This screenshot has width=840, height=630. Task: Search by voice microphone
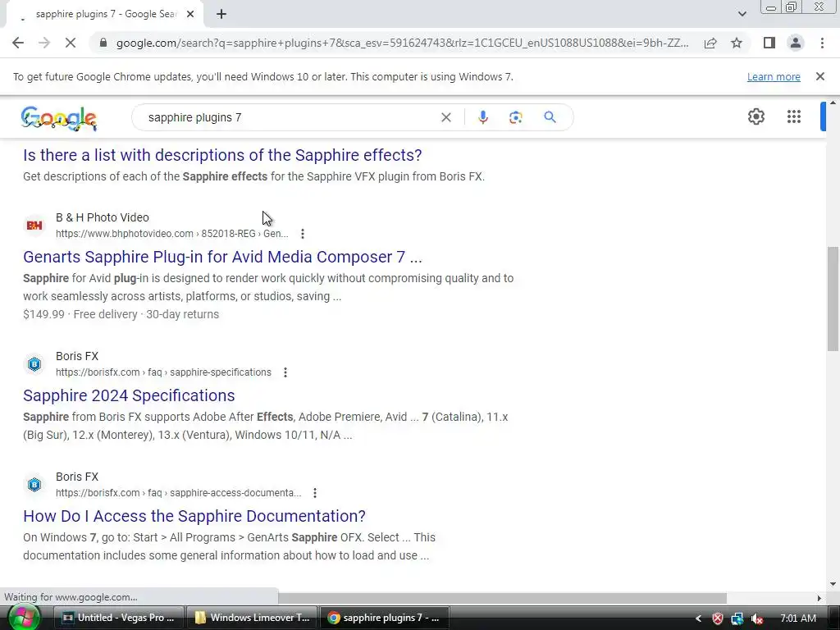tap(482, 117)
